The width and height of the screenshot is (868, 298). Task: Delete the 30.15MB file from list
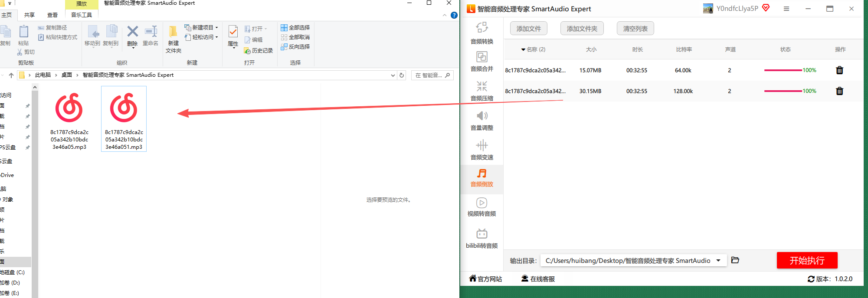(839, 91)
